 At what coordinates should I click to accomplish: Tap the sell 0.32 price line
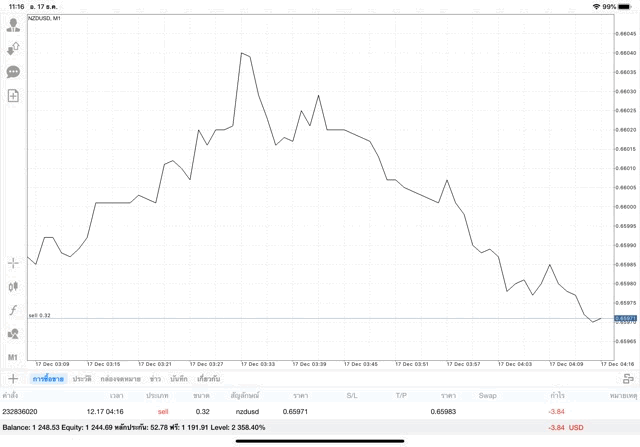300,318
